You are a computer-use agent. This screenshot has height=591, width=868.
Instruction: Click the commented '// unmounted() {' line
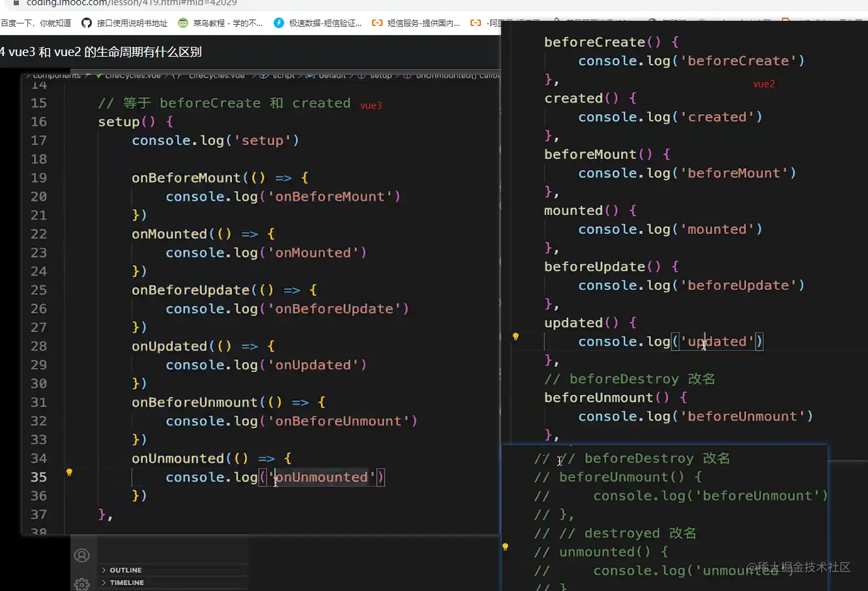pos(601,552)
